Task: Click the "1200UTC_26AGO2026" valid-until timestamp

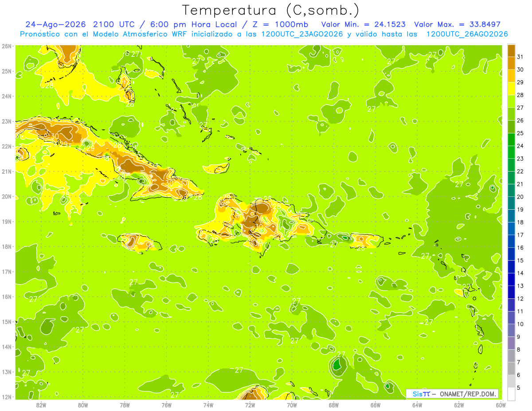Action: [467, 34]
